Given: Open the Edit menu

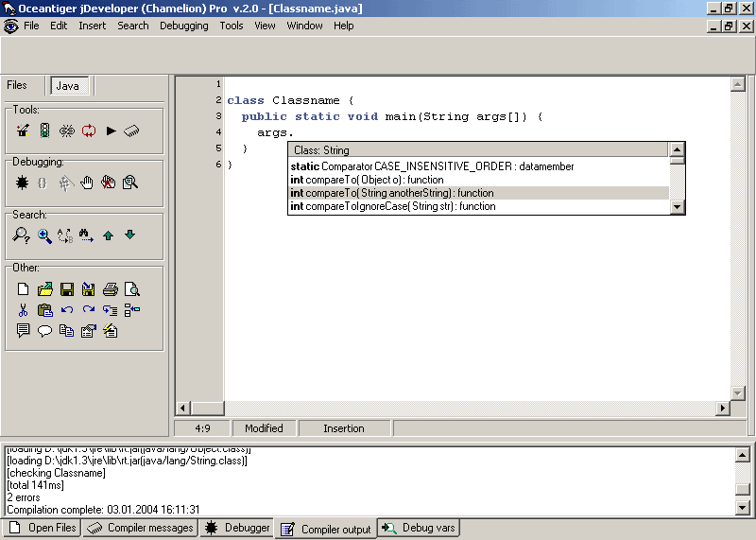Looking at the screenshot, I should coord(59,26).
